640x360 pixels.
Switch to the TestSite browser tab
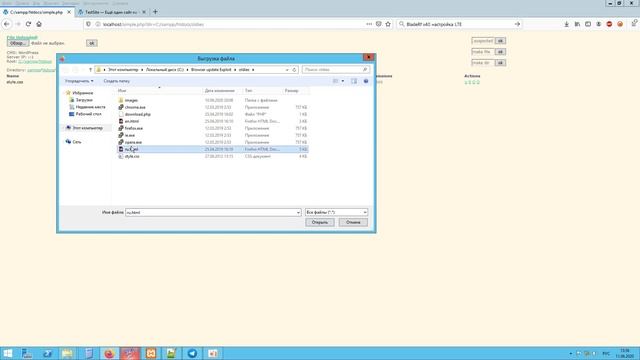[111, 12]
